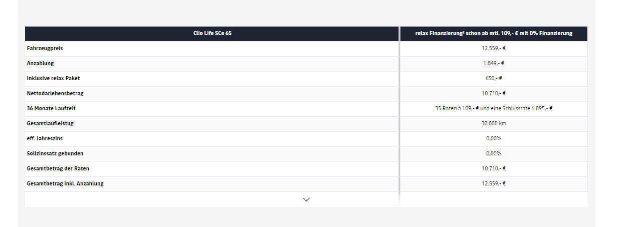Select the Gesamtbetrag inkl. Anzahlung label
The height and width of the screenshot is (227, 644).
click(65, 184)
